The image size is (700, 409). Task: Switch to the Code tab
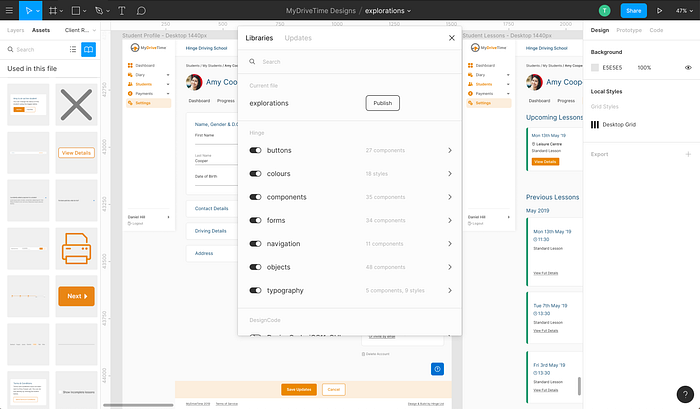pos(656,30)
